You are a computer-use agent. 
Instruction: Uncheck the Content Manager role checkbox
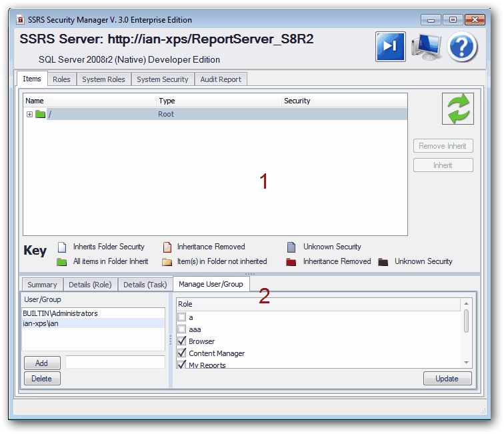(182, 353)
